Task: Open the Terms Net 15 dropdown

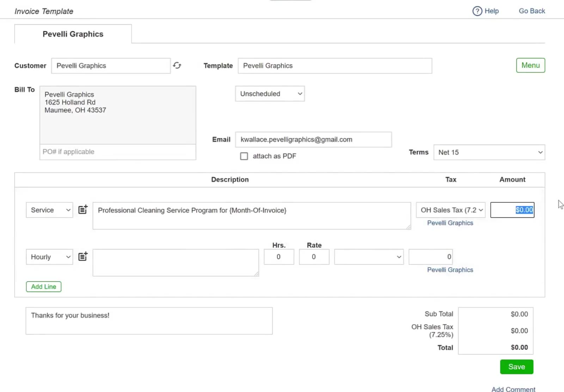Action: (489, 152)
